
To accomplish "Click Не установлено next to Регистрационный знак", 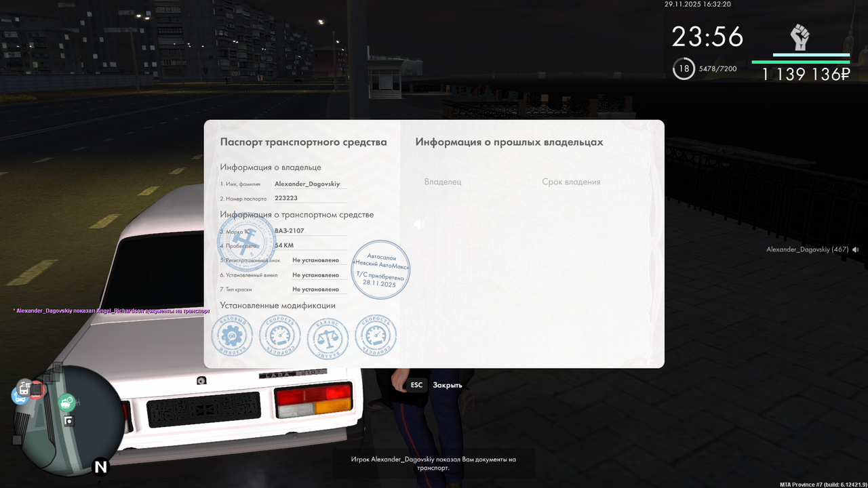I will pos(315,260).
